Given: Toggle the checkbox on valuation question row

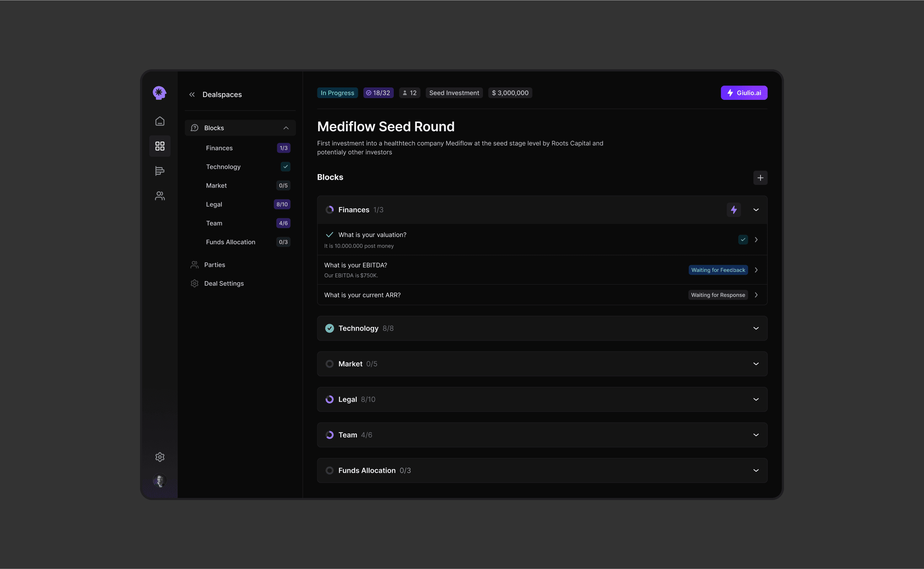Looking at the screenshot, I should tap(743, 239).
